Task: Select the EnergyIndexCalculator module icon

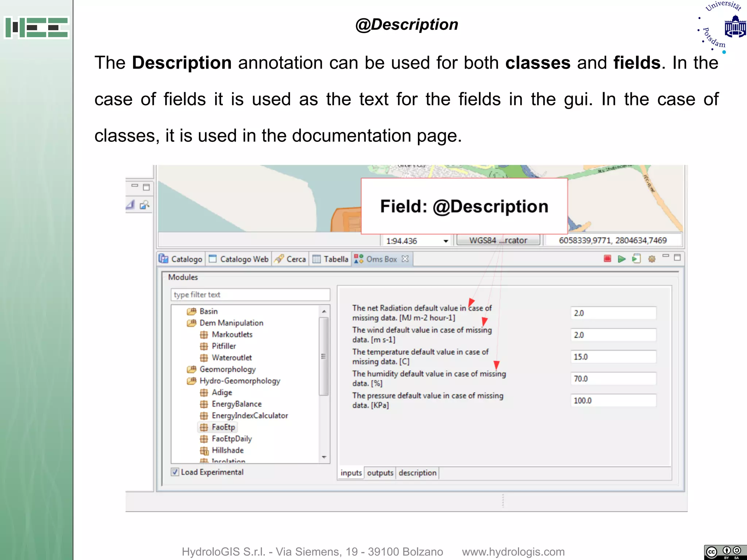Action: point(204,416)
